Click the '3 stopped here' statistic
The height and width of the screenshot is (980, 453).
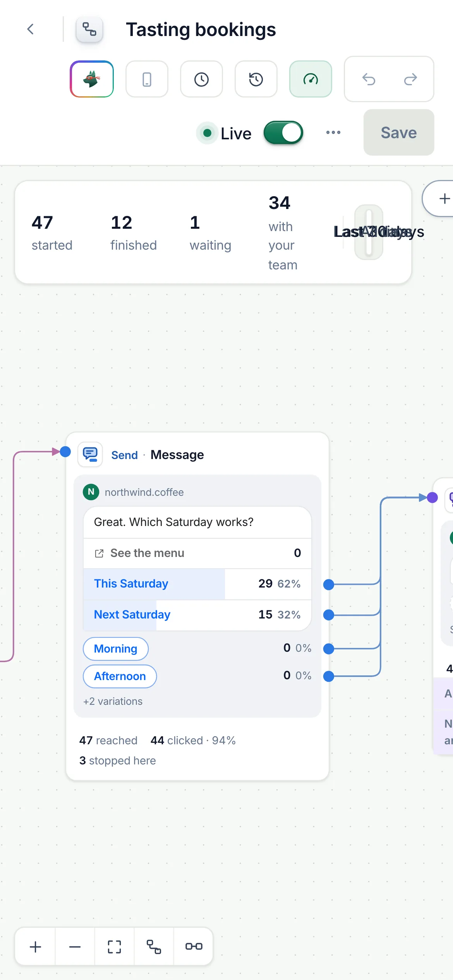(x=118, y=761)
